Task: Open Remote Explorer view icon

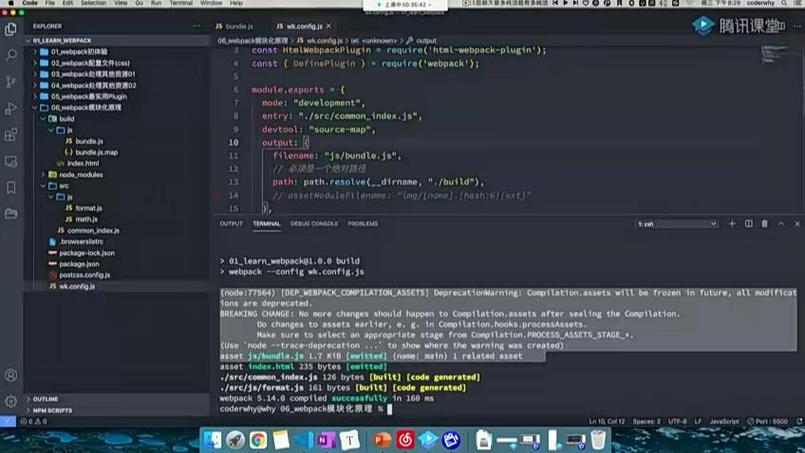Action: [x=11, y=161]
